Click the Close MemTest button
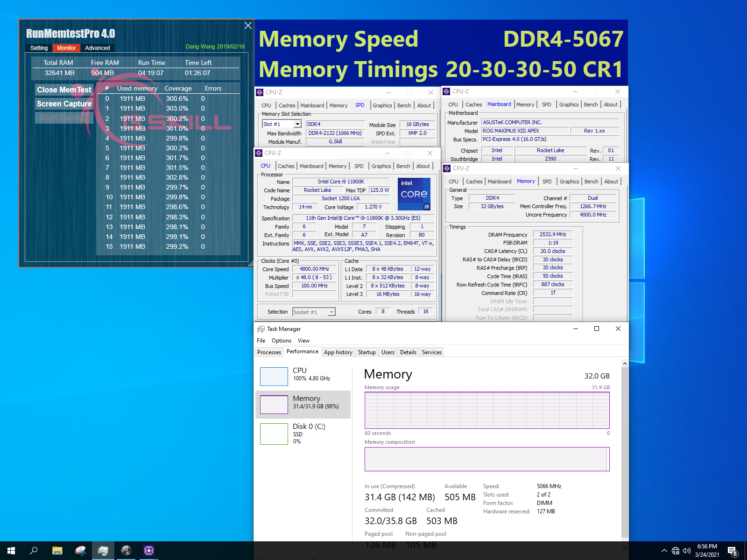 64,90
